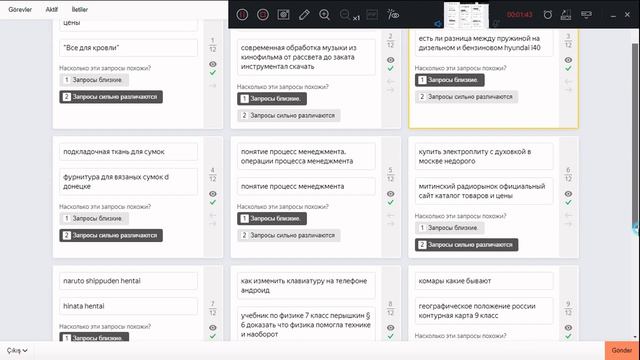The height and width of the screenshot is (360, 640).
Task: Click the query 'как изменить клавиатуру на телефоне андроид'
Action: 306,286
